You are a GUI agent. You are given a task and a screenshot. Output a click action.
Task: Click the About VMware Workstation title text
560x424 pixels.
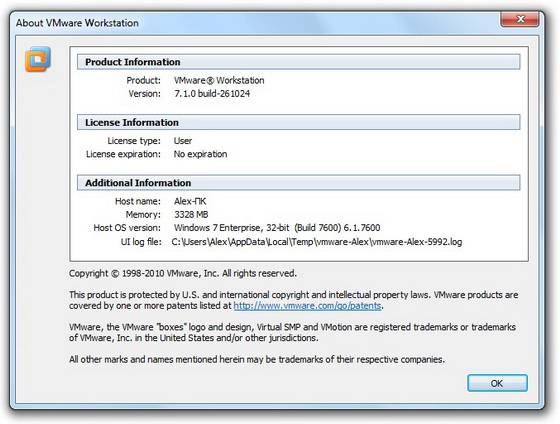tap(77, 23)
